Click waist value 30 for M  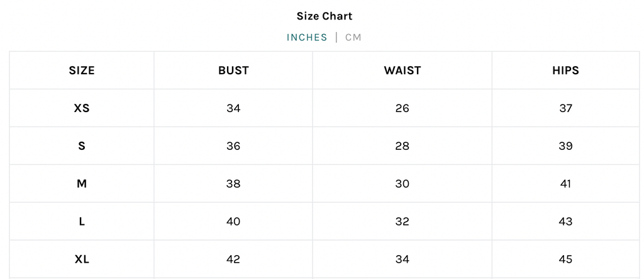(x=402, y=183)
